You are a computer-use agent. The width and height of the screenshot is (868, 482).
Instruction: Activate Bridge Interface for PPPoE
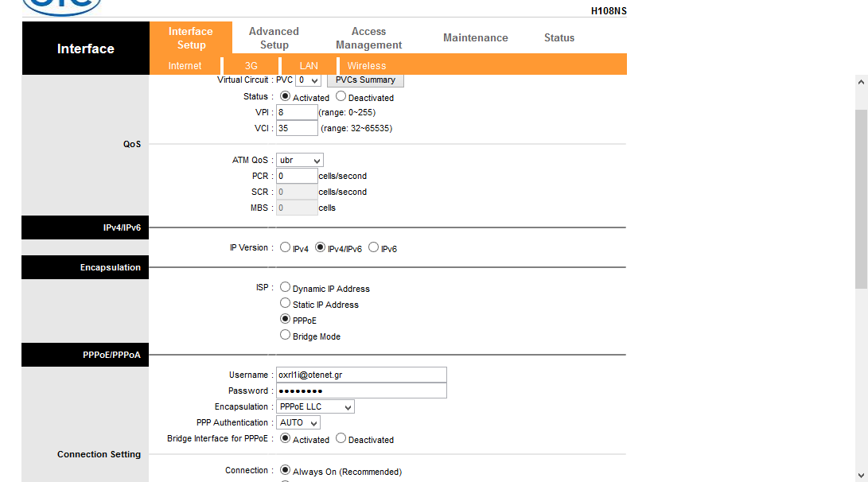pos(285,438)
